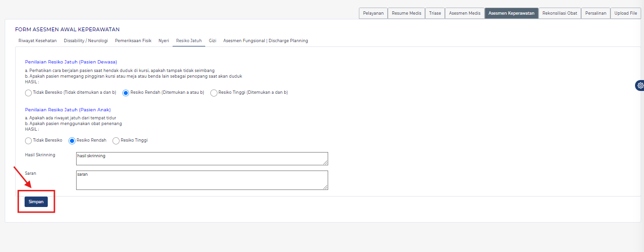Choose Resiko Tinggi for child patient
The width and height of the screenshot is (644, 252).
click(x=116, y=141)
